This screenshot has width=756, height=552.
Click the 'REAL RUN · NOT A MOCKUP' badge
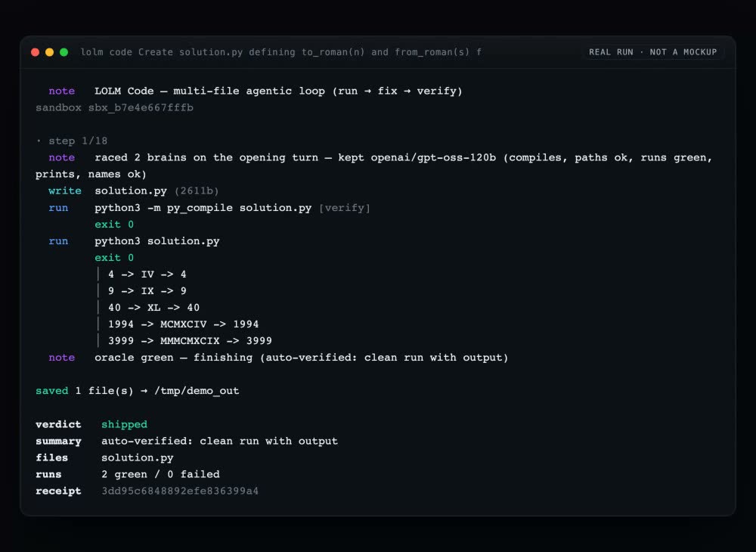pos(653,52)
